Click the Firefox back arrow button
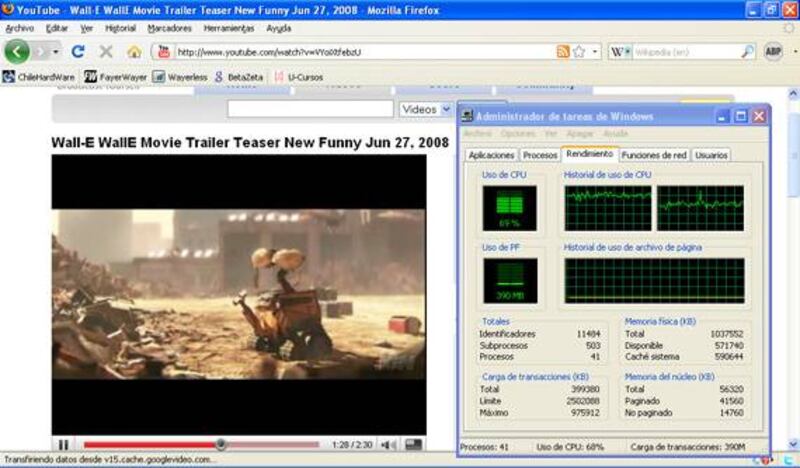The height and width of the screenshot is (468, 800). point(18,51)
